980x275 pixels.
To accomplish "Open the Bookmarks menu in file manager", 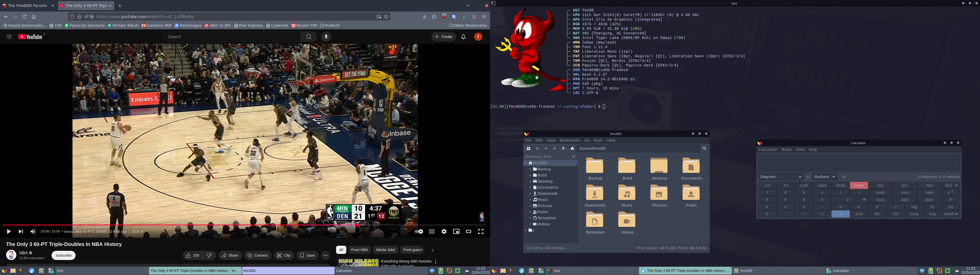I will click(570, 141).
